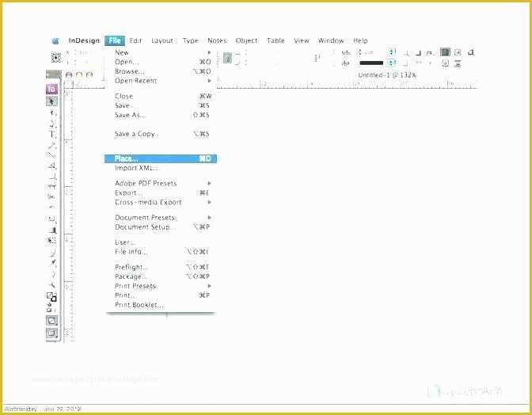Viewport: 532px width, 415px height.
Task: Choose File Info... entry
Action: 161,252
